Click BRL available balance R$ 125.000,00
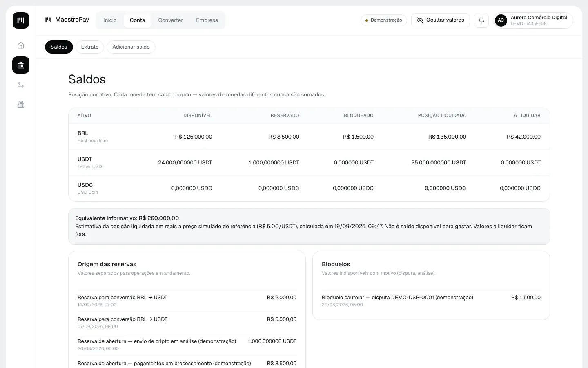Viewport: 588px width, 368px height. pyautogui.click(x=194, y=137)
